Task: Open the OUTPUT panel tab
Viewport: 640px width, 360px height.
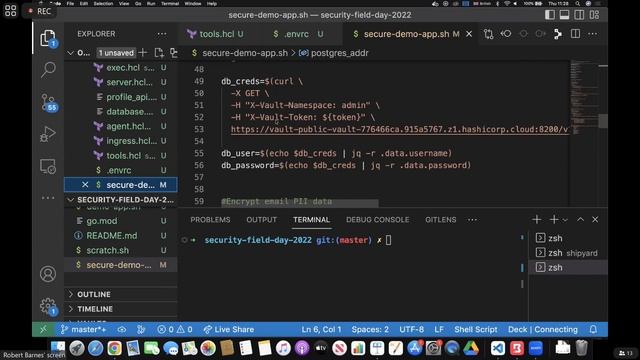Action: click(261, 220)
